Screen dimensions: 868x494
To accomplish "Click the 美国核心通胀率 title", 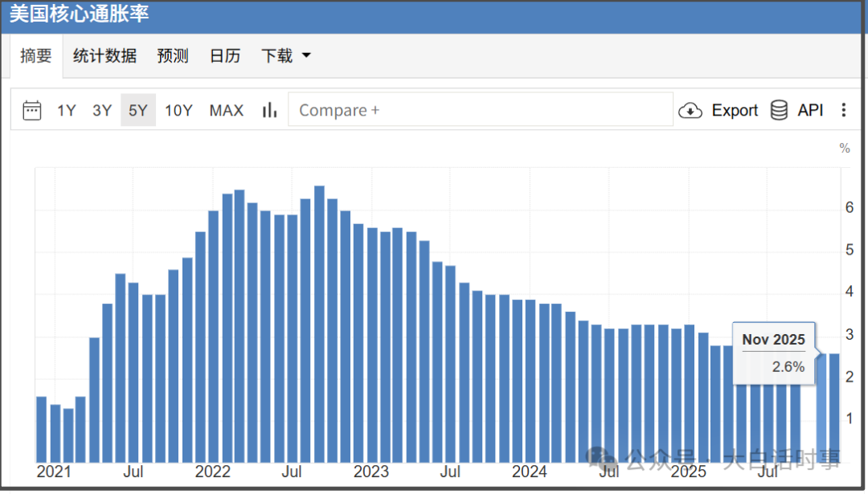I will 79,14.
